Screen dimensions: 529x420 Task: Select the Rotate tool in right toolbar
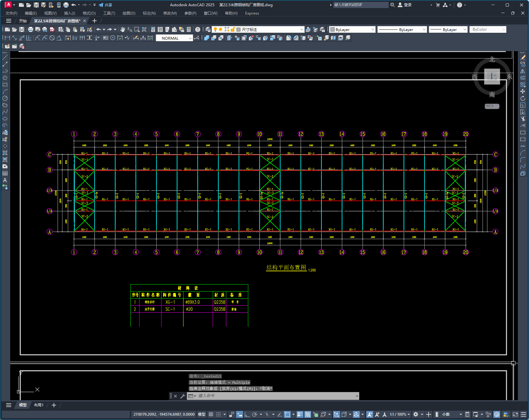(x=523, y=98)
